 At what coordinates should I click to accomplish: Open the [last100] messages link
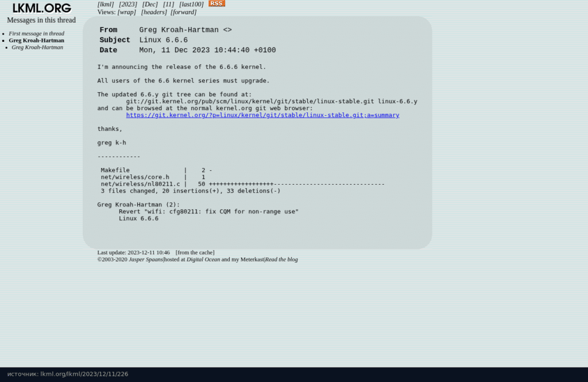[x=191, y=5]
